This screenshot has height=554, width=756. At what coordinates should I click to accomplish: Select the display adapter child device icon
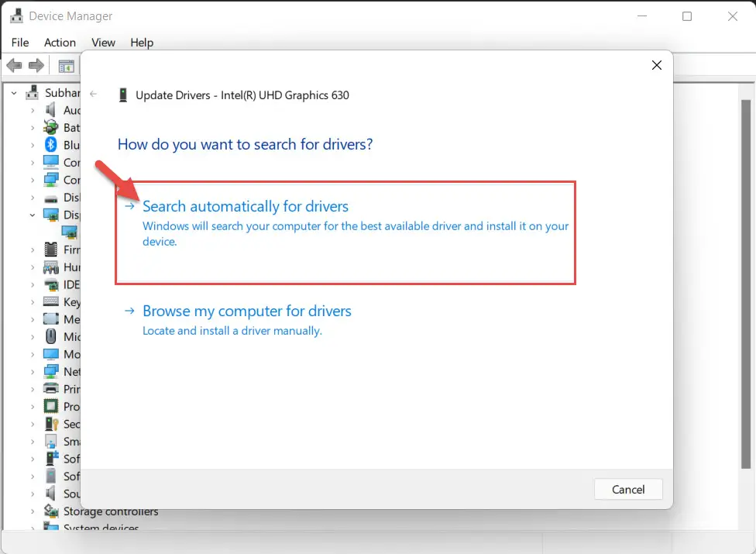tap(70, 232)
